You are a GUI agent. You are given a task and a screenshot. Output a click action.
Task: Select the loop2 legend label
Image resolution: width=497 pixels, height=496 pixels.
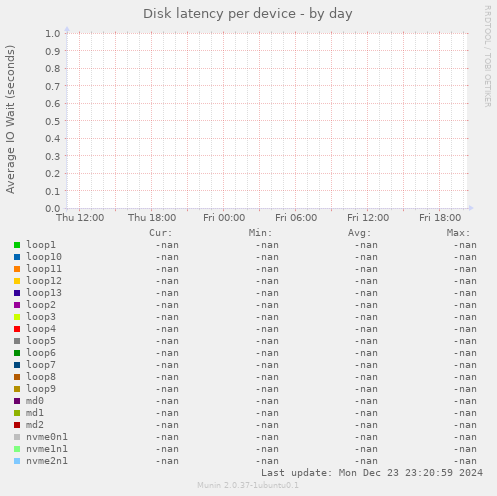pyautogui.click(x=41, y=305)
